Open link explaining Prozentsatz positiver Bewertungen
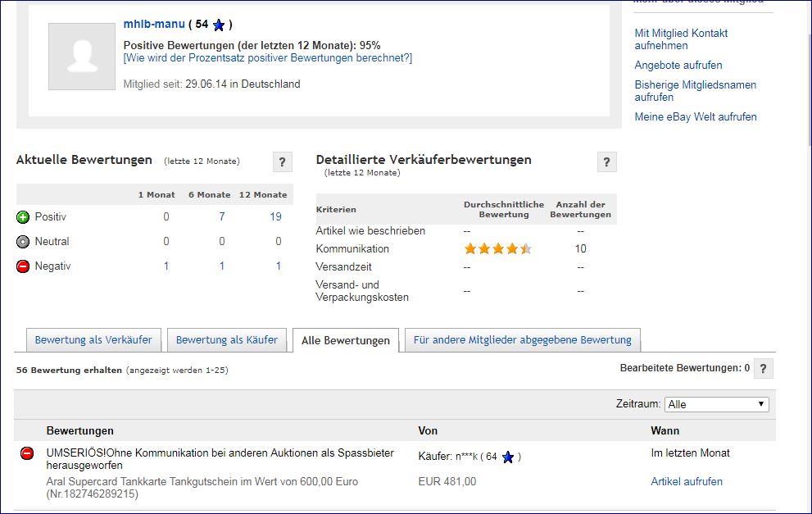The height and width of the screenshot is (514, 812). click(268, 58)
